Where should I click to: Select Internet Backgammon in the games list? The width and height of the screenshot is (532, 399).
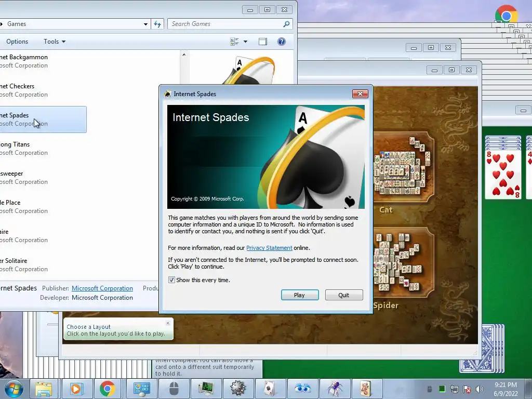(x=43, y=61)
